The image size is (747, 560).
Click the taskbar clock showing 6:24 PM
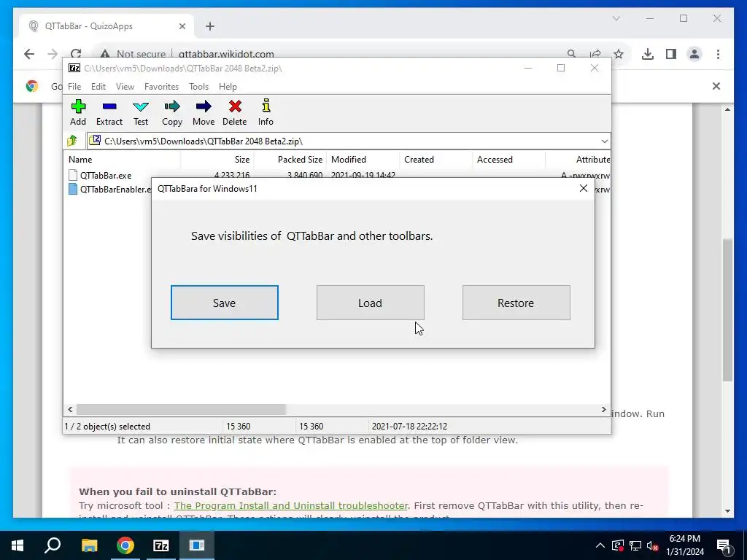point(684,545)
